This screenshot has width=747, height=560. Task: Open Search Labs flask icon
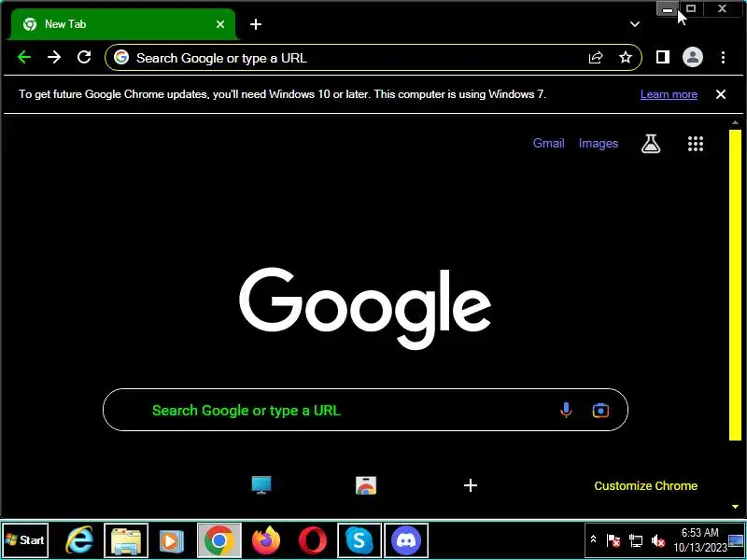tap(651, 144)
